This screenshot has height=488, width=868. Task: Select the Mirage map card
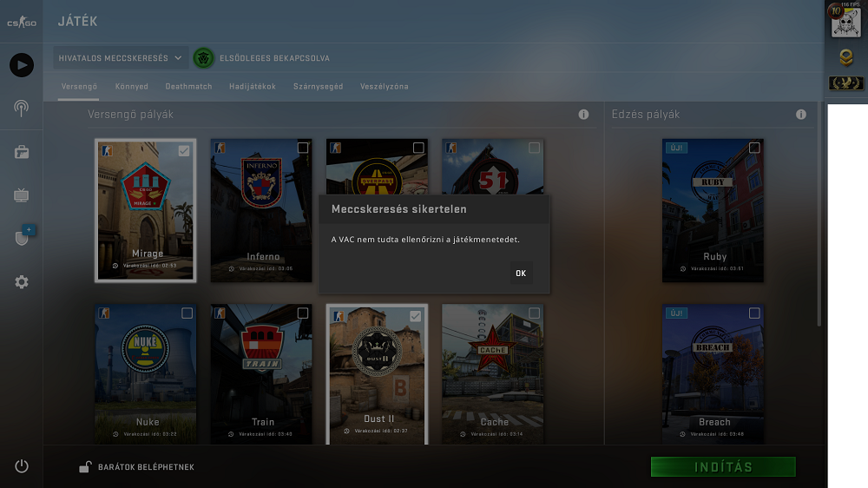146,210
